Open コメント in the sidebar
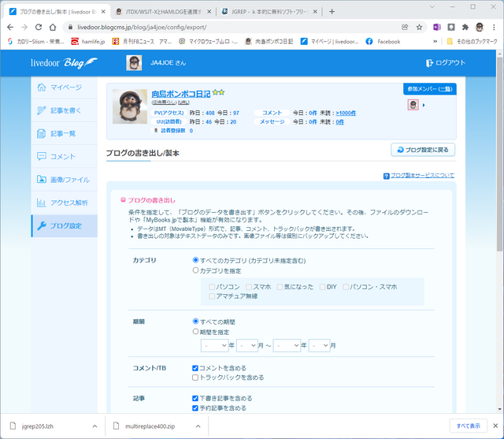This screenshot has width=504, height=439. point(65,157)
